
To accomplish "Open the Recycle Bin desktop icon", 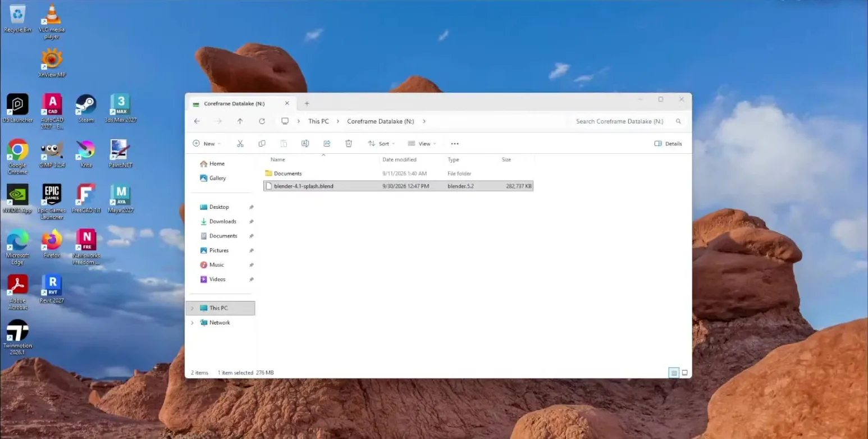I will pyautogui.click(x=17, y=19).
